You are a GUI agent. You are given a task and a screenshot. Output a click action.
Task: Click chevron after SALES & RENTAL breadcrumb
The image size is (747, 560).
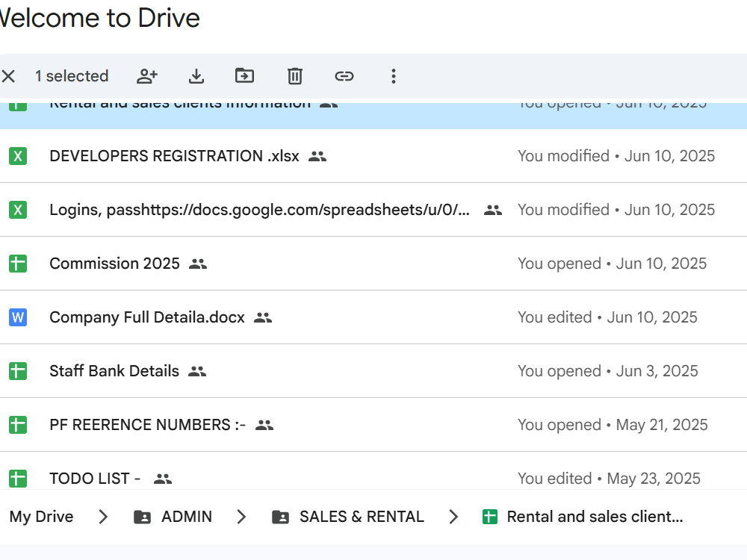coord(453,517)
